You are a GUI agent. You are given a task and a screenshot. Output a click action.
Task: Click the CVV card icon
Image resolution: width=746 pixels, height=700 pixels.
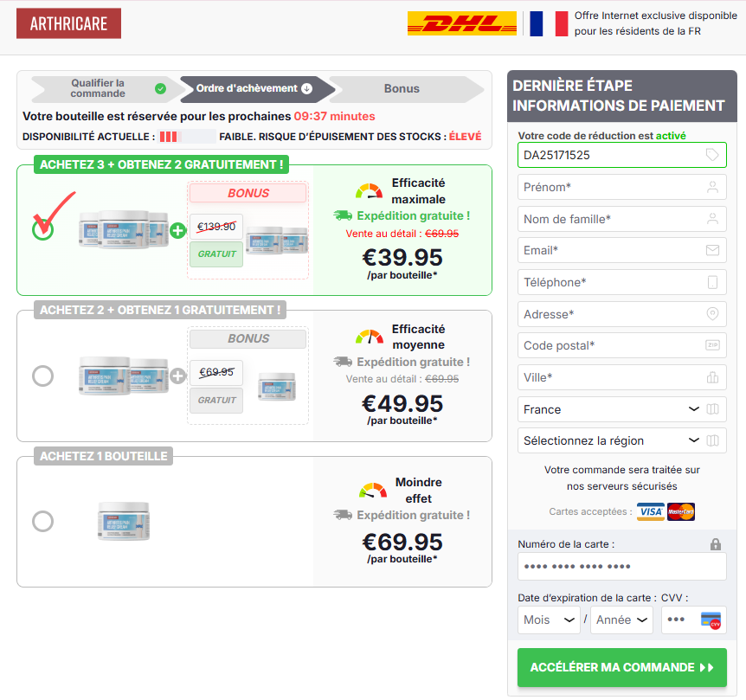711,620
